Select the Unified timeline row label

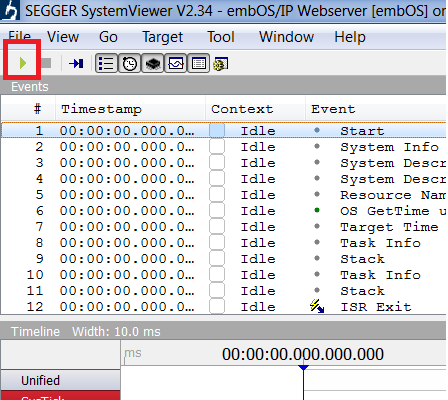click(x=60, y=380)
